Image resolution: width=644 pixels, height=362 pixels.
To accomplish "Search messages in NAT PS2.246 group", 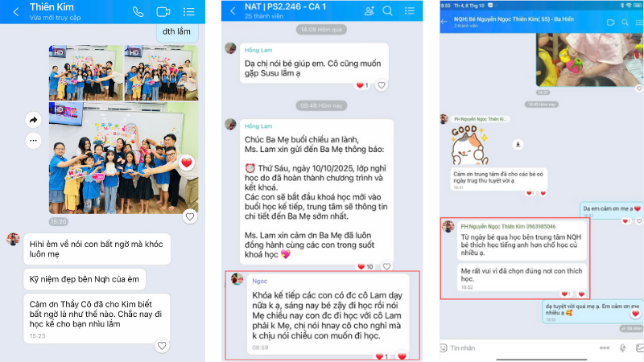I will tap(388, 10).
